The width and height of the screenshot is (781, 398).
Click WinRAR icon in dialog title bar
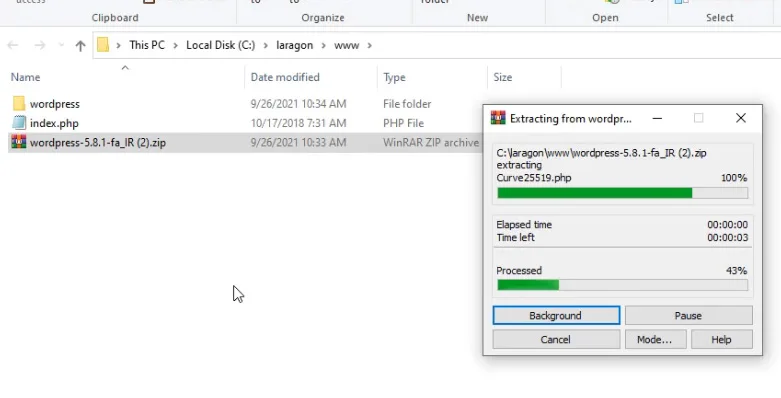[x=498, y=118]
